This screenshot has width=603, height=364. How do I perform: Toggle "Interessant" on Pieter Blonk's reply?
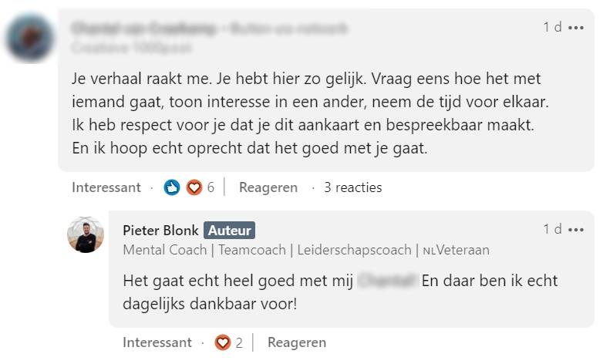157,342
